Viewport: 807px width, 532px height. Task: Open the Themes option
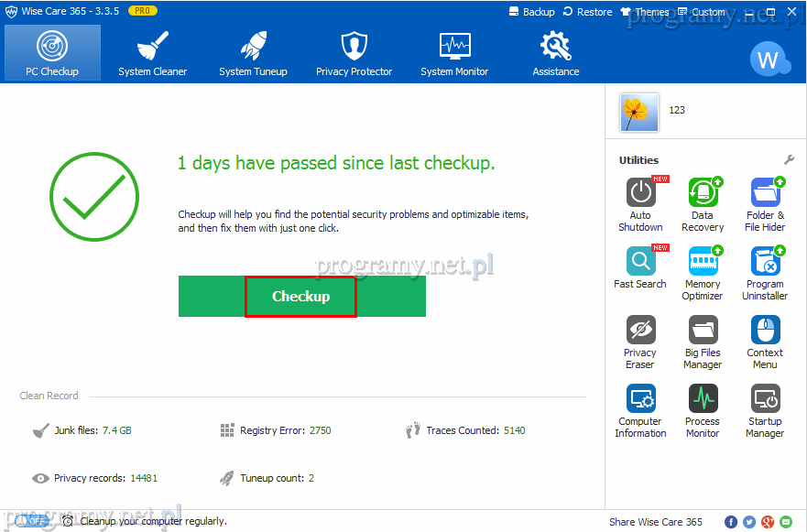[645, 12]
